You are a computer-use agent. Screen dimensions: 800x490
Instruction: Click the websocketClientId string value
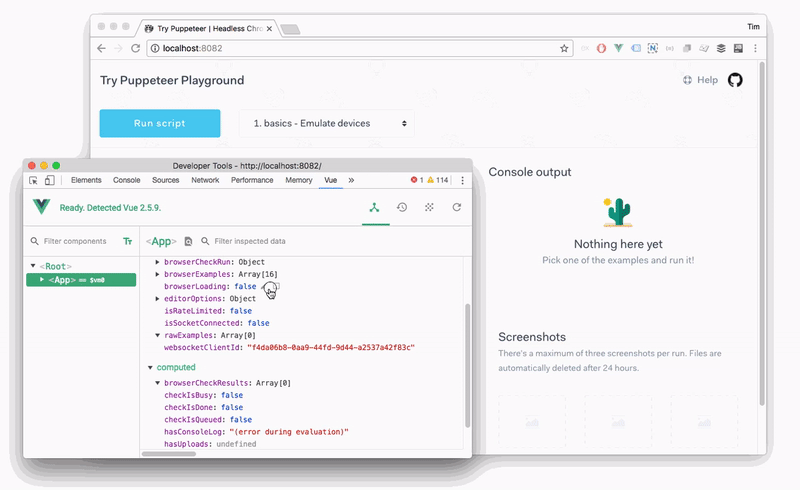tap(331, 348)
